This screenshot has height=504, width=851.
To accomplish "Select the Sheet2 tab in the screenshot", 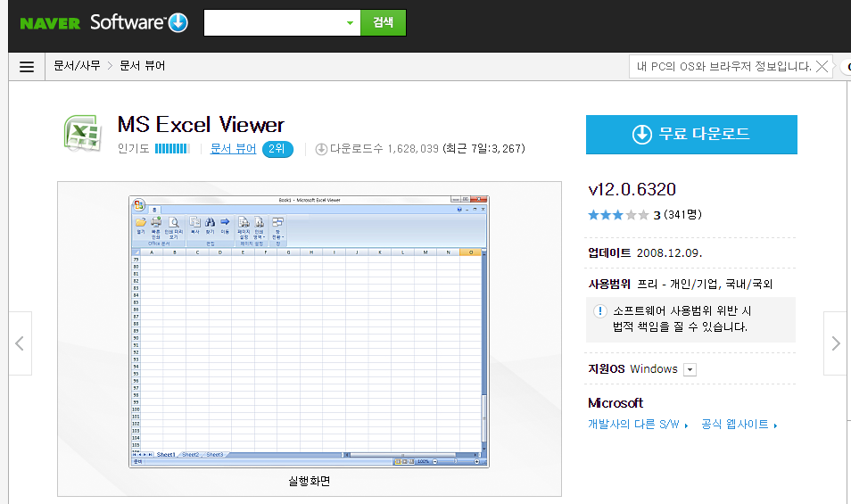I will click(x=190, y=455).
